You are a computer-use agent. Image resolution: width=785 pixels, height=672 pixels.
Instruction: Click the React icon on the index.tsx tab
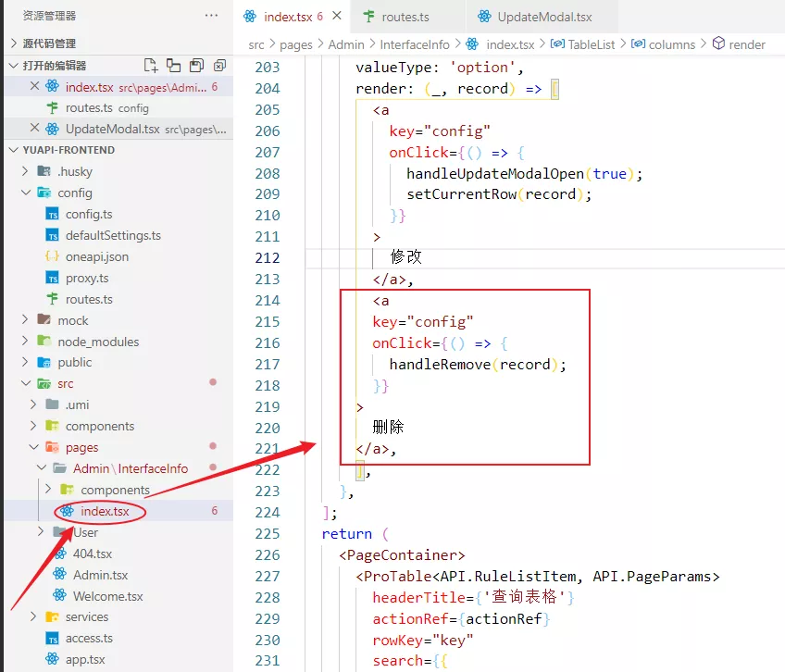[x=250, y=17]
